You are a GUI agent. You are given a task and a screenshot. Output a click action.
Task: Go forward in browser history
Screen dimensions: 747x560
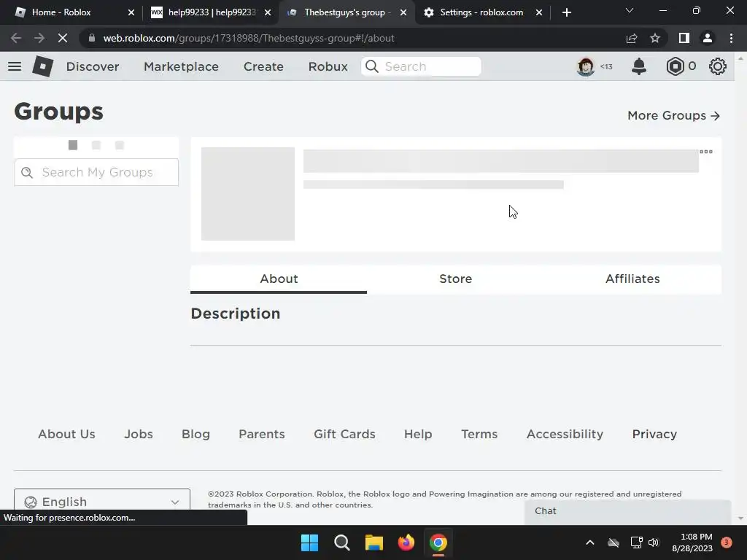(x=39, y=38)
